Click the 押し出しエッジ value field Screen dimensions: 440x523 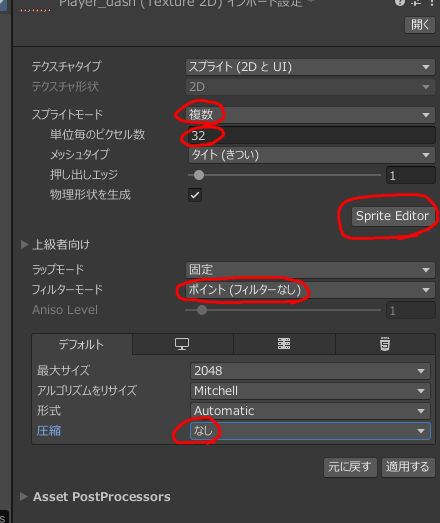(411, 175)
